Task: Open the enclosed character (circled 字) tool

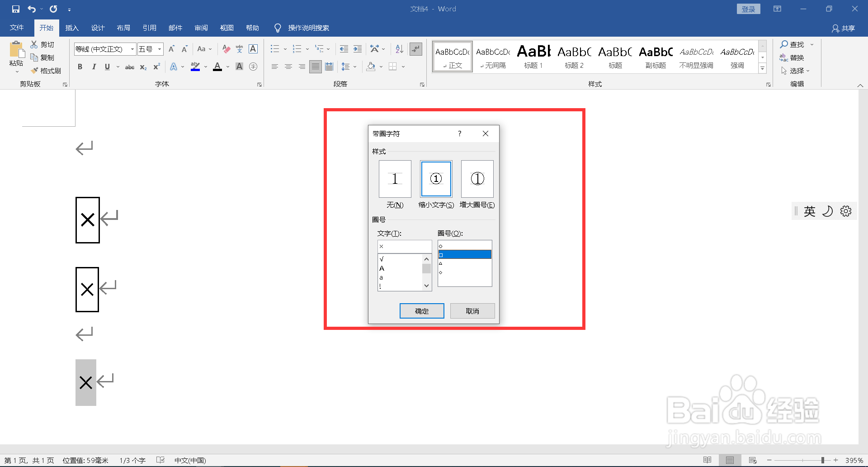Action: tap(253, 67)
